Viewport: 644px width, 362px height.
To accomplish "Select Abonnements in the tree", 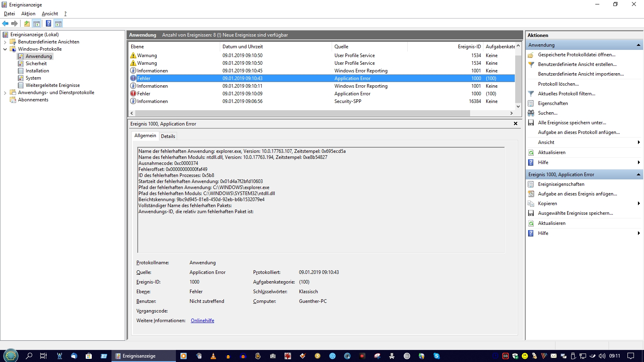I will [33, 100].
